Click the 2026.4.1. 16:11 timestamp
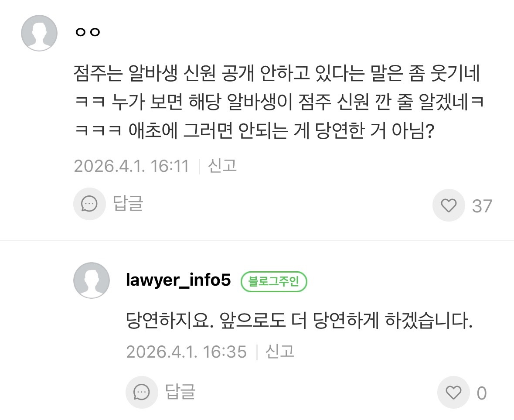The height and width of the screenshot is (420, 514). tap(131, 166)
